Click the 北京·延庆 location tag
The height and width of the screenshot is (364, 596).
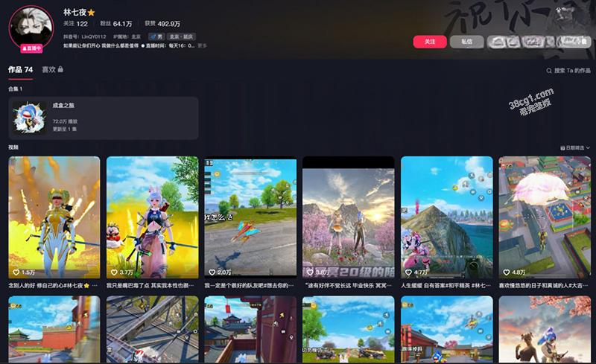coord(181,37)
